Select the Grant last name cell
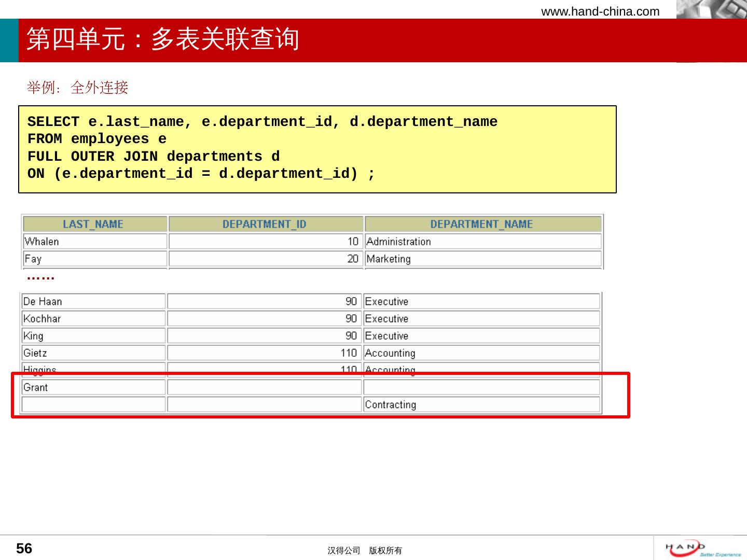747x560 pixels. point(94,387)
